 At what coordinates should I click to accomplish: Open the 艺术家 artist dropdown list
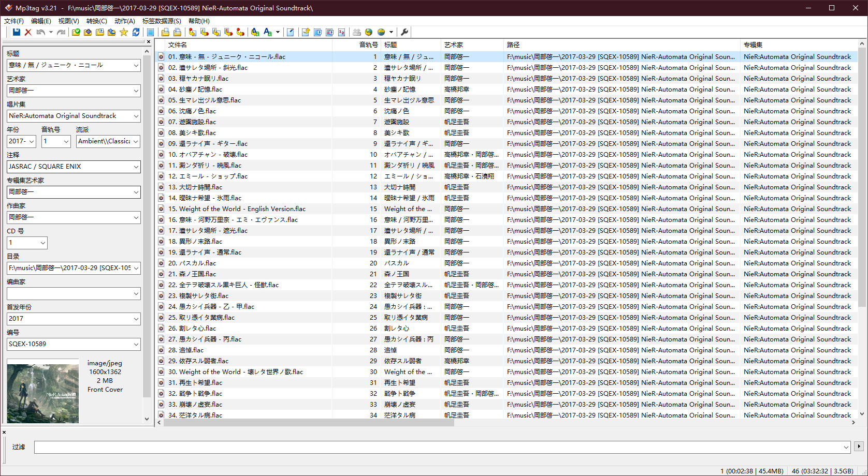(x=136, y=90)
